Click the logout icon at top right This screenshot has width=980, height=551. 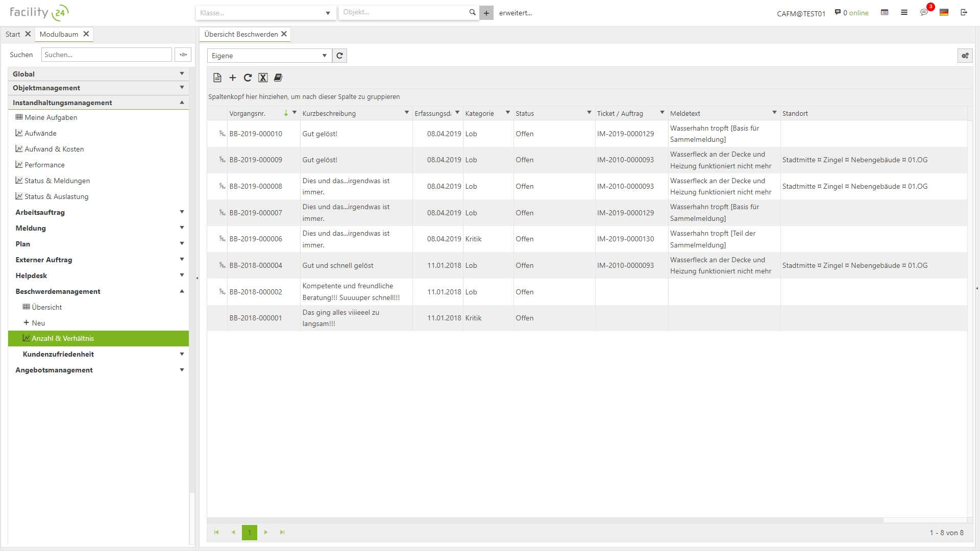tap(964, 12)
